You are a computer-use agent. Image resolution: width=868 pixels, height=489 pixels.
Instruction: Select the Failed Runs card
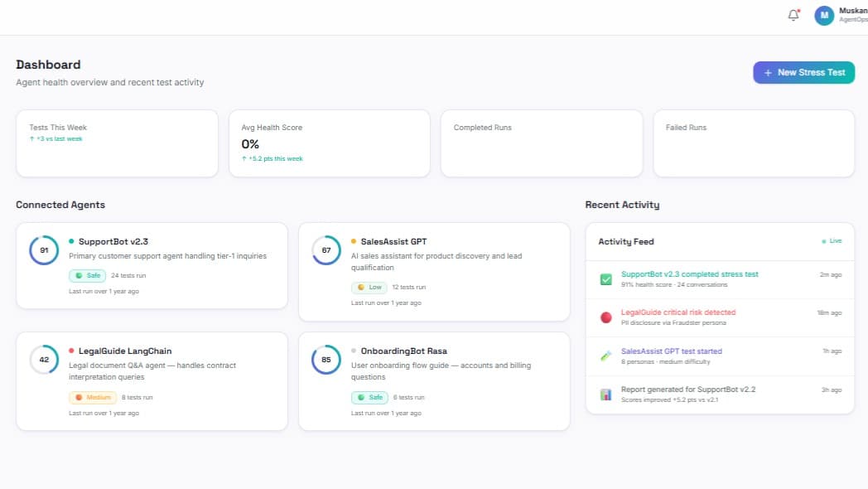(x=754, y=143)
